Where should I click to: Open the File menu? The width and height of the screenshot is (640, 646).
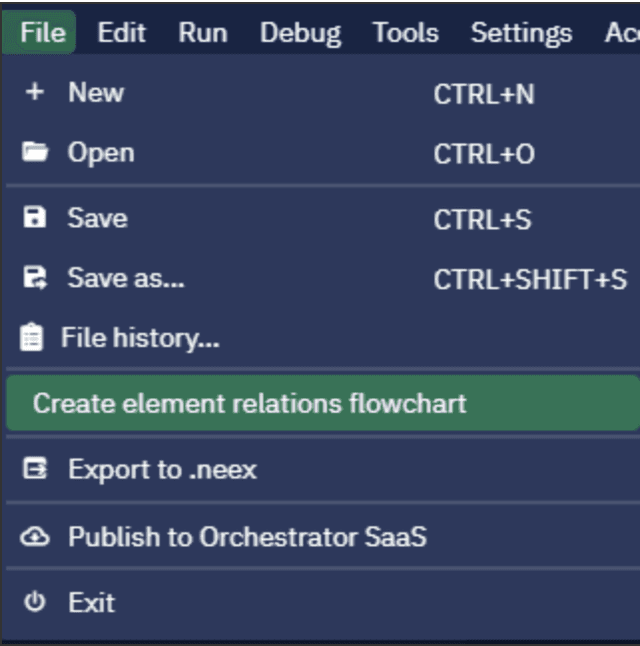39,33
